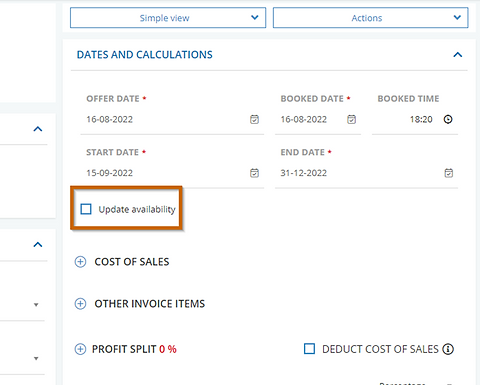Viewport: 480px width, 385px height.
Task: Expand Other Invoice Items plus icon
Action: click(80, 304)
